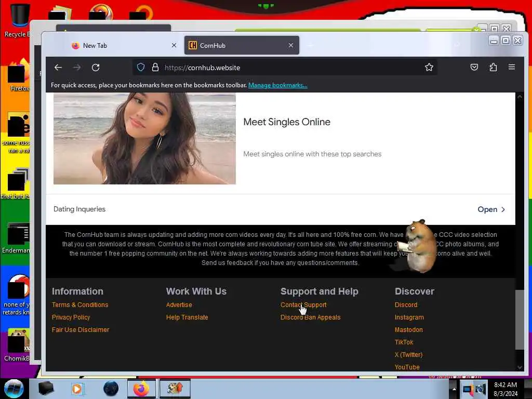Click the scrollbar up arrow

(520, 97)
